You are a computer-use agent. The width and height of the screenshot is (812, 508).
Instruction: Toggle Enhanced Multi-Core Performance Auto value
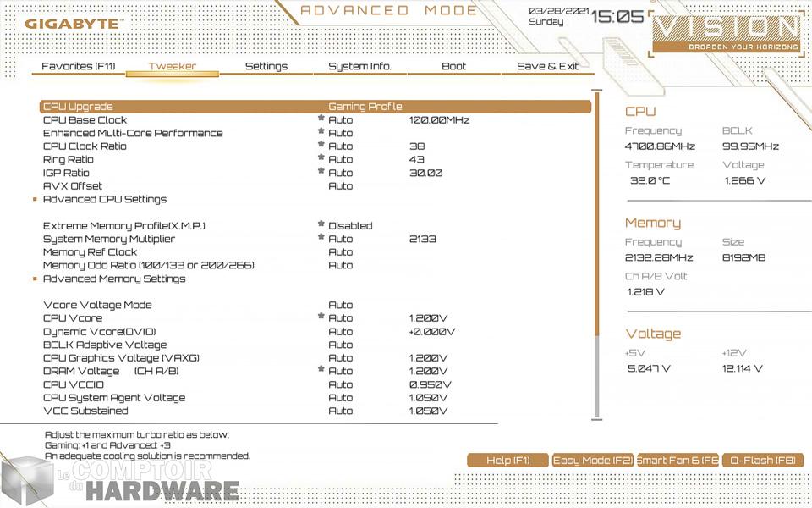(x=341, y=133)
